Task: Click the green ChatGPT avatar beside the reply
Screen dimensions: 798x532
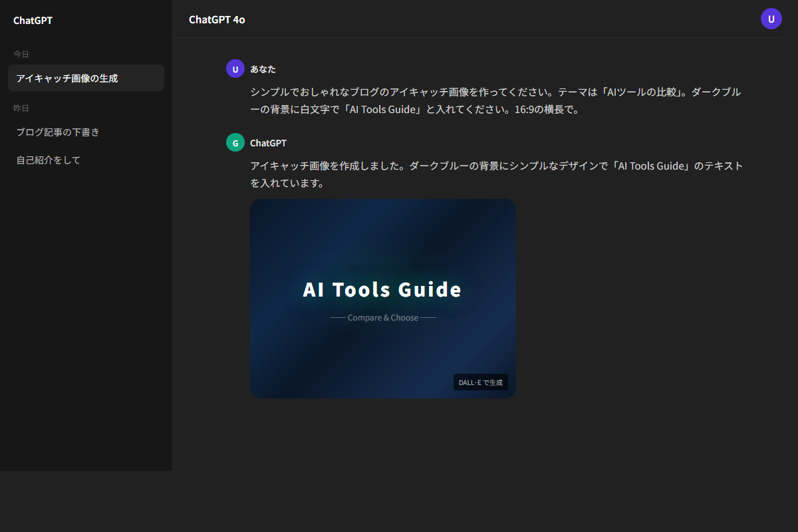Action: click(x=235, y=142)
